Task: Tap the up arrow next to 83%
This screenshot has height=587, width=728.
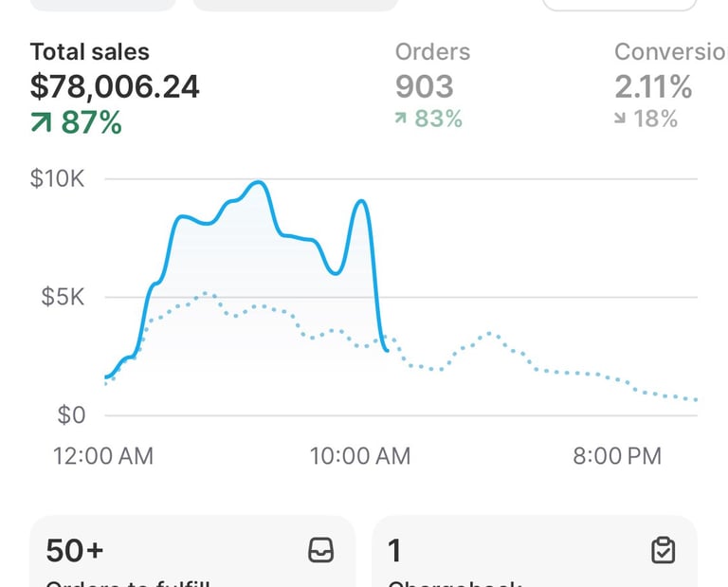Action: [x=403, y=119]
